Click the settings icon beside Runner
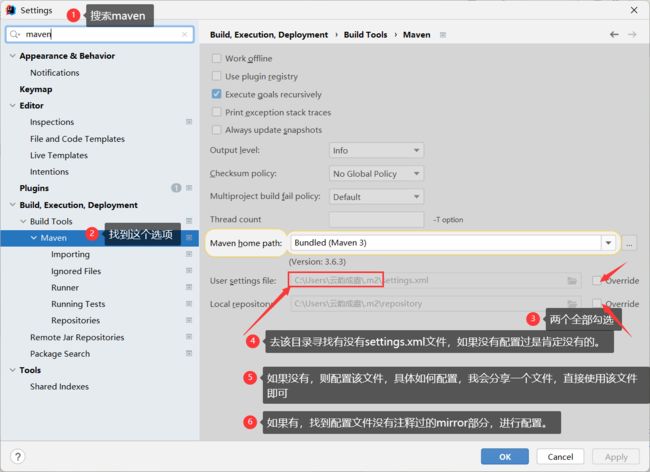This screenshot has height=472, width=650. [189, 287]
